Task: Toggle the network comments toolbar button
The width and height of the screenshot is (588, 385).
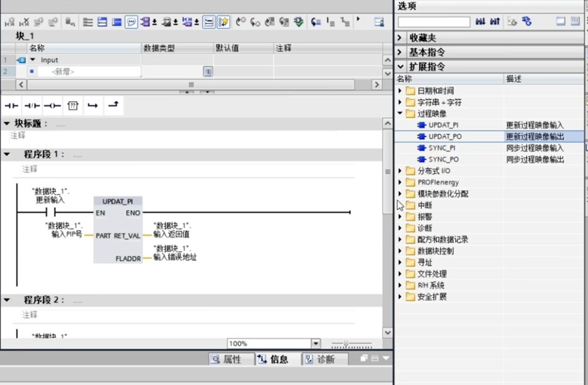Action: click(x=131, y=22)
